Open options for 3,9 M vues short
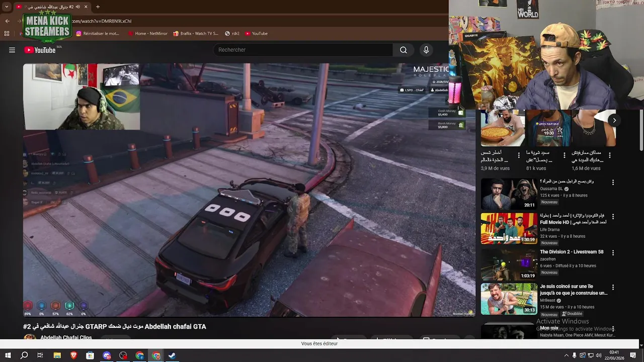This screenshot has width=644, height=362. pyautogui.click(x=519, y=155)
